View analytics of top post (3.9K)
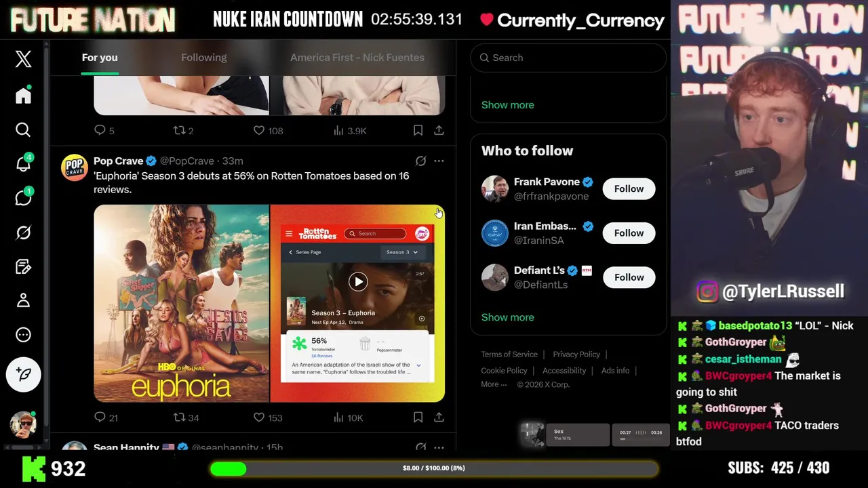Image resolution: width=868 pixels, height=488 pixels. [350, 131]
